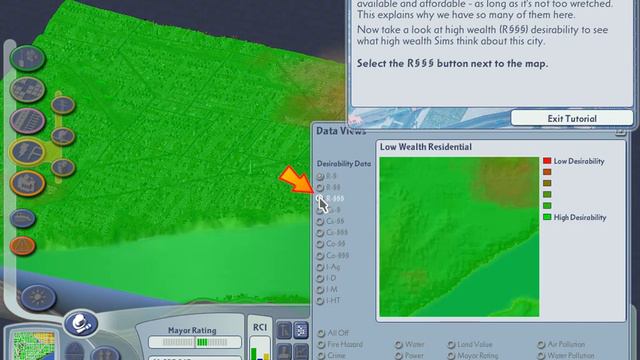Select the Bulldoze tool button

[x=23, y=218]
